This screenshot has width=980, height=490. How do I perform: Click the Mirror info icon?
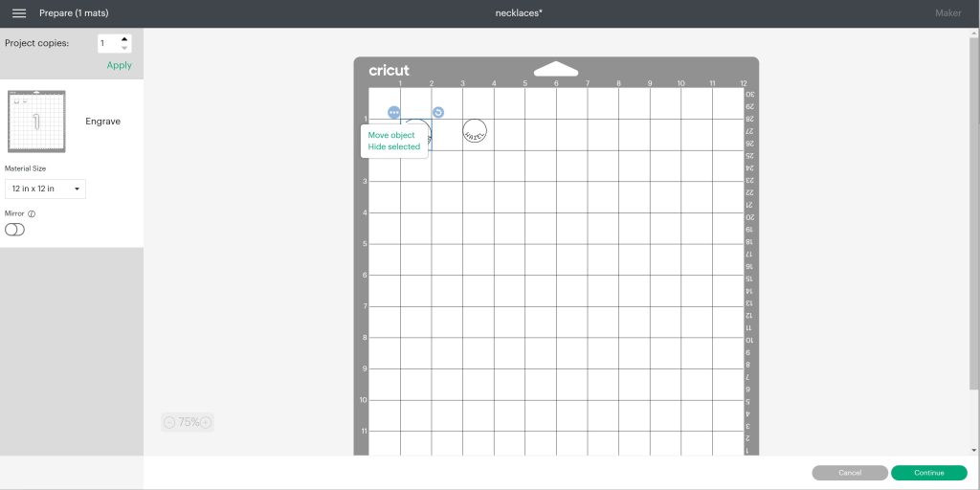point(32,213)
